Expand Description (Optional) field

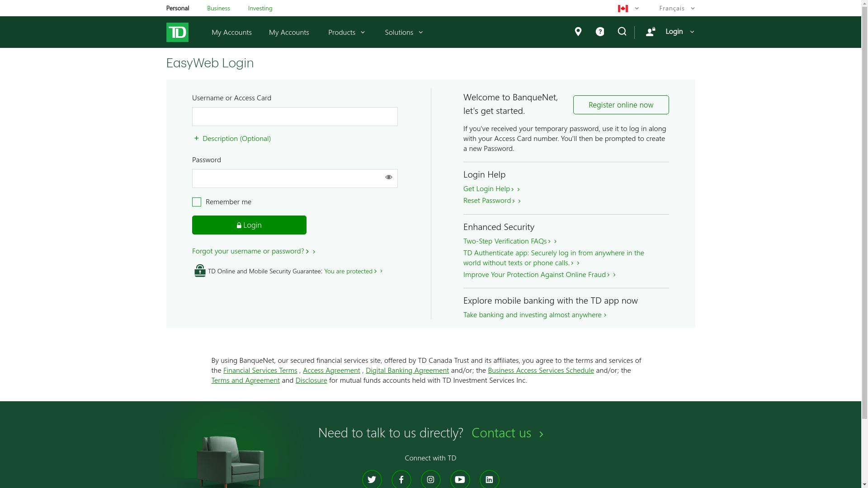tap(232, 138)
